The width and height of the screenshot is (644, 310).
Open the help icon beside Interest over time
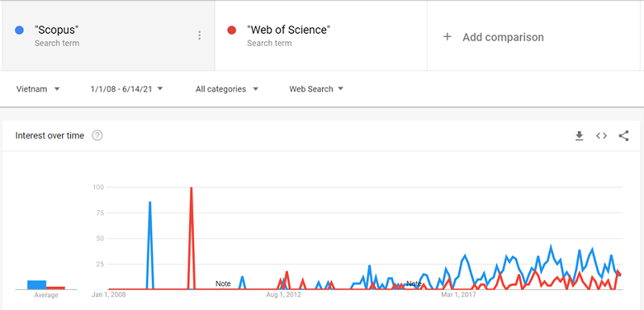click(97, 135)
